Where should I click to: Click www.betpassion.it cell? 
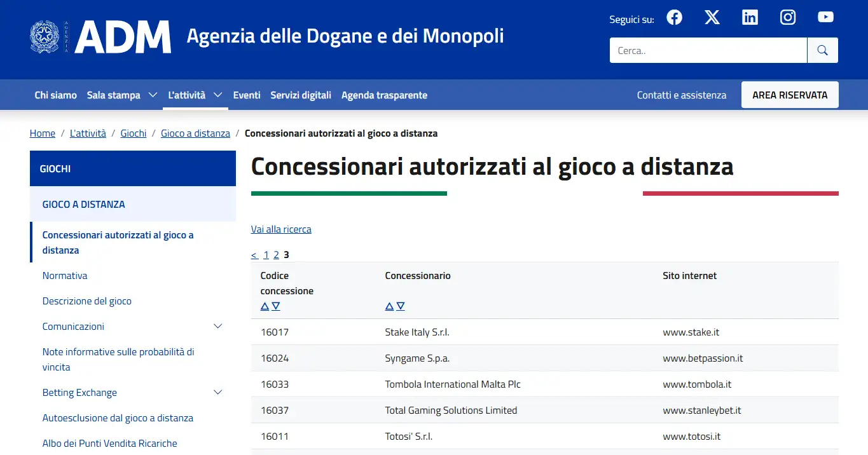[x=703, y=358]
